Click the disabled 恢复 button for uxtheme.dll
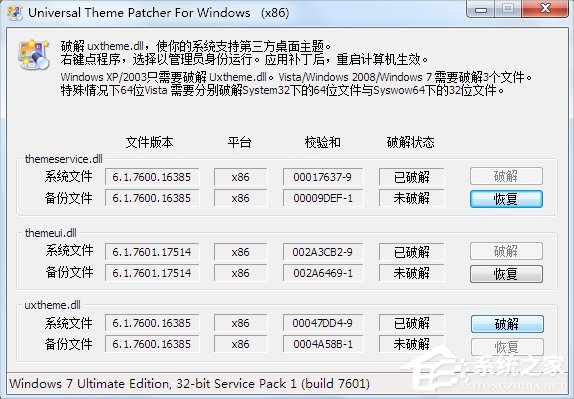This screenshot has width=574, height=399. [x=507, y=347]
